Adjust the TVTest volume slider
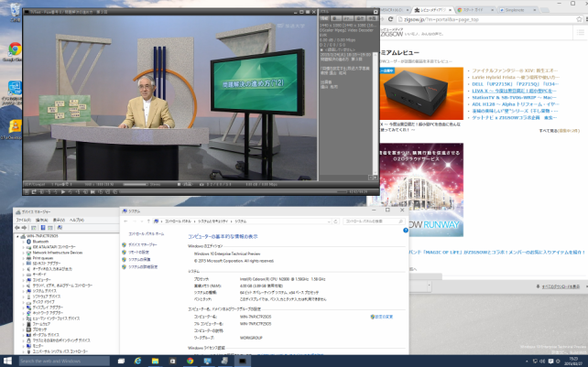This screenshot has width=588, height=367. [x=136, y=185]
